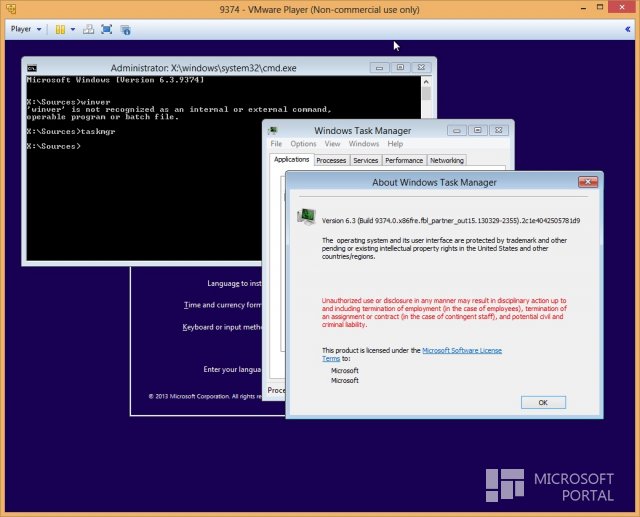Screen dimensions: 640x517
Task: Minimize the Windows Task Manager window
Action: pyautogui.click(x=456, y=131)
